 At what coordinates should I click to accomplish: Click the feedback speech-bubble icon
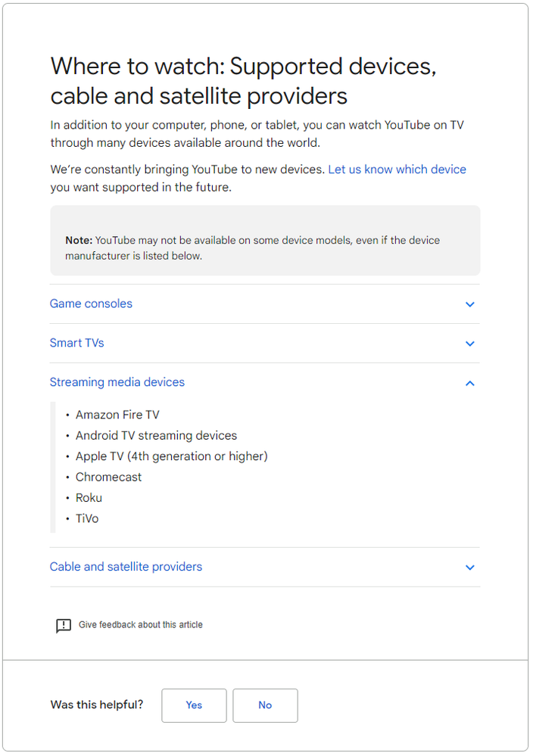click(64, 626)
